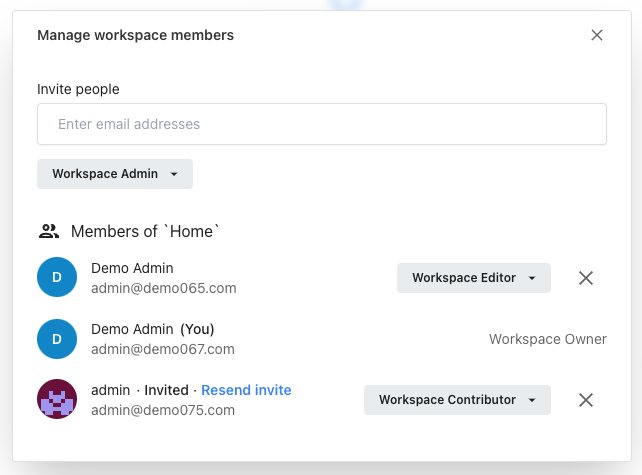642x475 pixels.
Task: Click the email text admin@demo067.com
Action: click(163, 349)
